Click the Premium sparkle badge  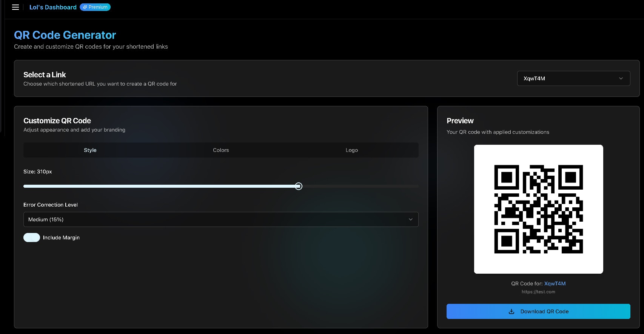point(95,7)
